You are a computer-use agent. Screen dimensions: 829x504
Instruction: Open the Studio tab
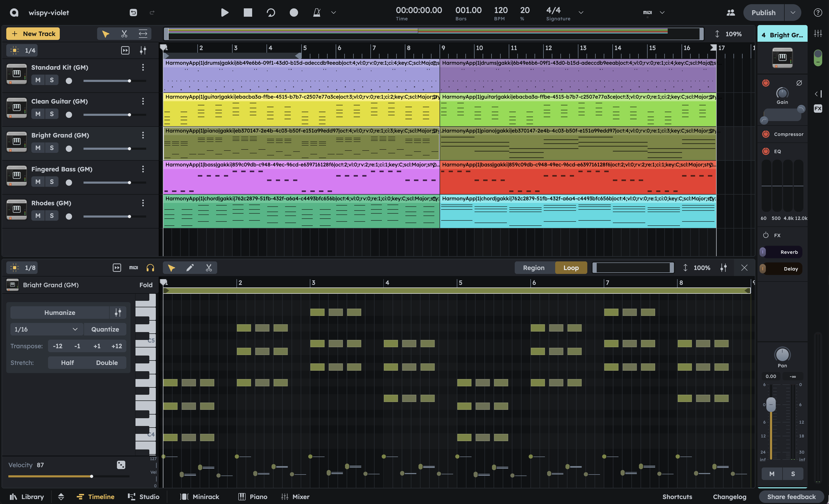[144, 497]
